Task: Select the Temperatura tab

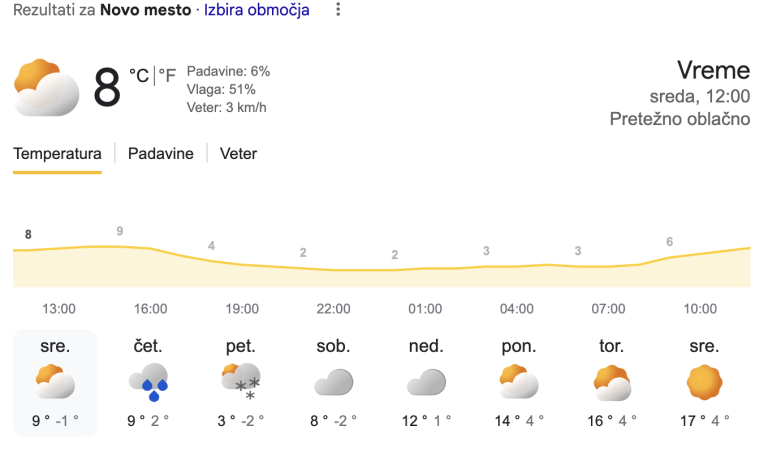Action: pos(57,154)
